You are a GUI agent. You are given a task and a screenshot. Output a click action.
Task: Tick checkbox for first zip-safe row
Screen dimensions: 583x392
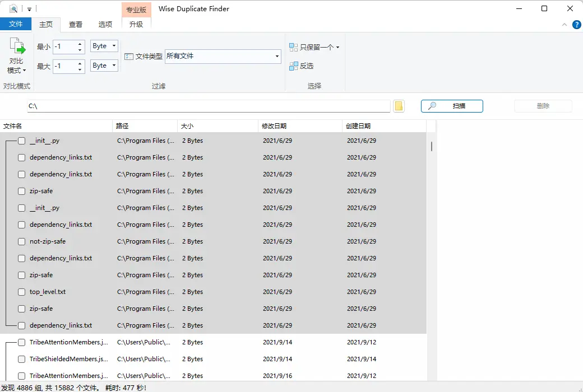(21, 191)
